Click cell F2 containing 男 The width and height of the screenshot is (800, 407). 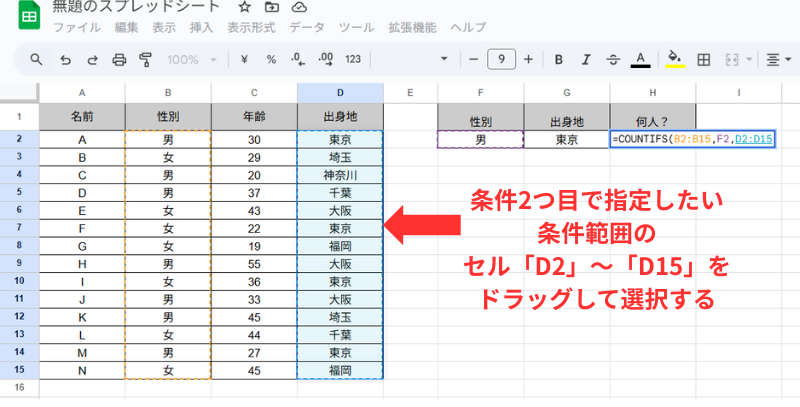481,139
